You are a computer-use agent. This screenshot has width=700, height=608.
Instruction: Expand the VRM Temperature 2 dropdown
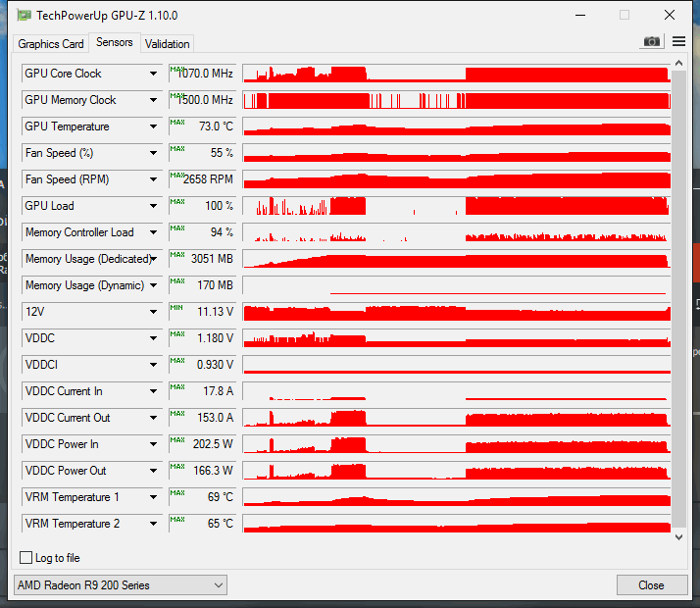[153, 524]
